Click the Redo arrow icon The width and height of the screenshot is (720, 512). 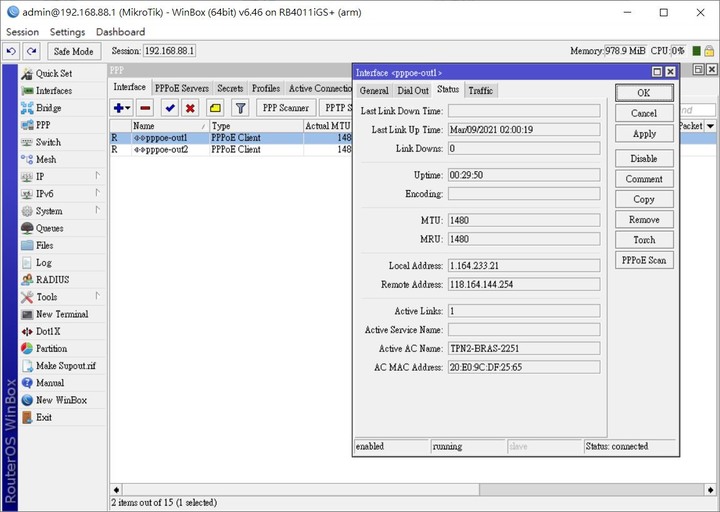point(32,51)
